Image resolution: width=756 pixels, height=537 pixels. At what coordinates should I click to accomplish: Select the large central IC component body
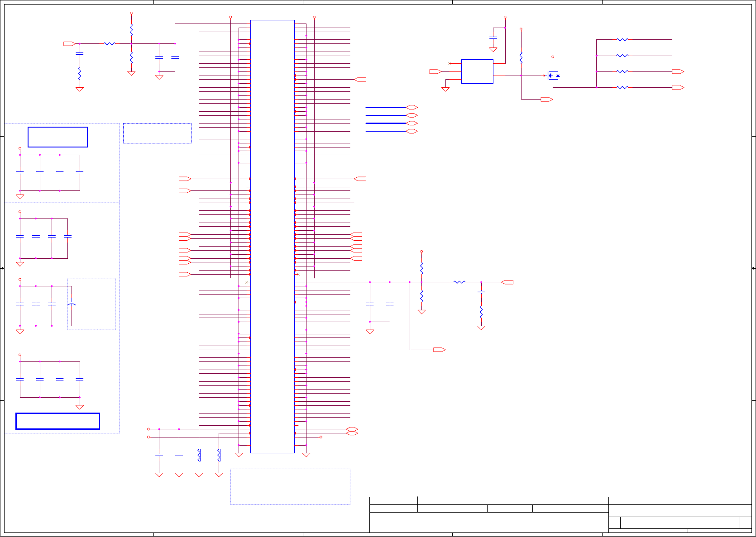click(273, 237)
